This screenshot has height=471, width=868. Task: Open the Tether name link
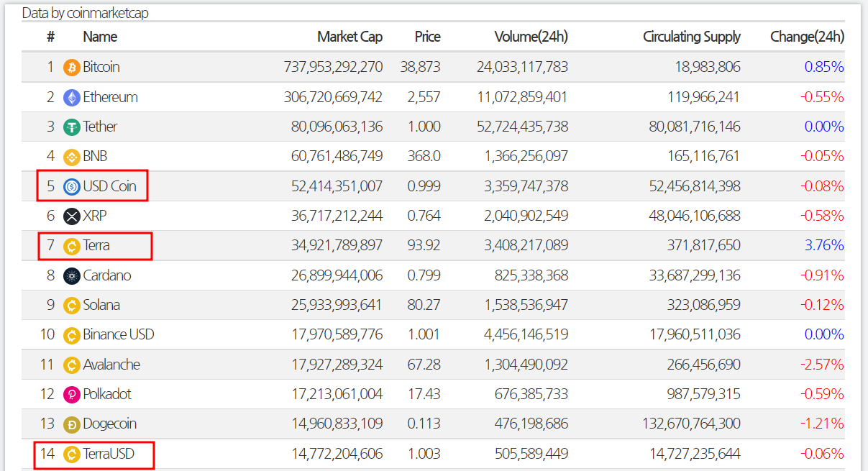[100, 127]
